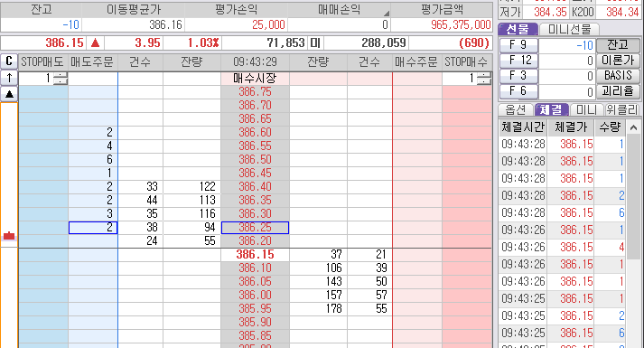Click the price cell 385.95

click(x=255, y=309)
